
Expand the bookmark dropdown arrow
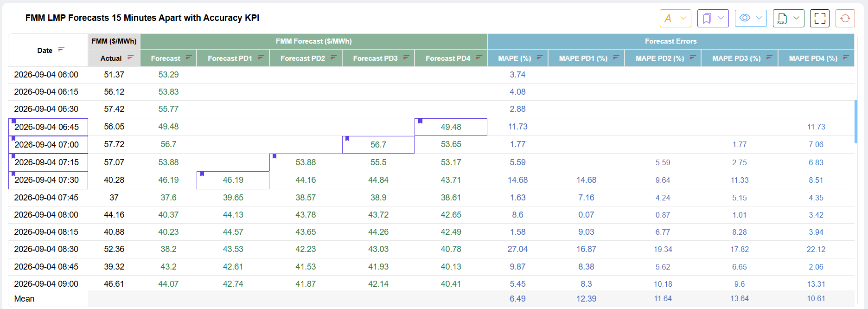tap(721, 18)
